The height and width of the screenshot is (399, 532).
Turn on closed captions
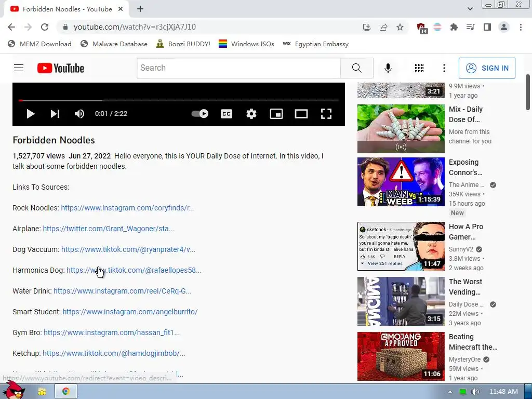(227, 114)
